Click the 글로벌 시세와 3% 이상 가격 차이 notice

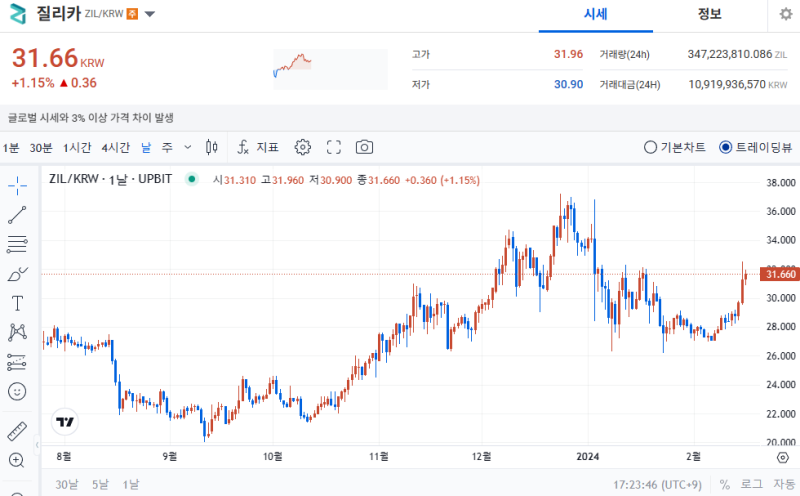coord(91,118)
